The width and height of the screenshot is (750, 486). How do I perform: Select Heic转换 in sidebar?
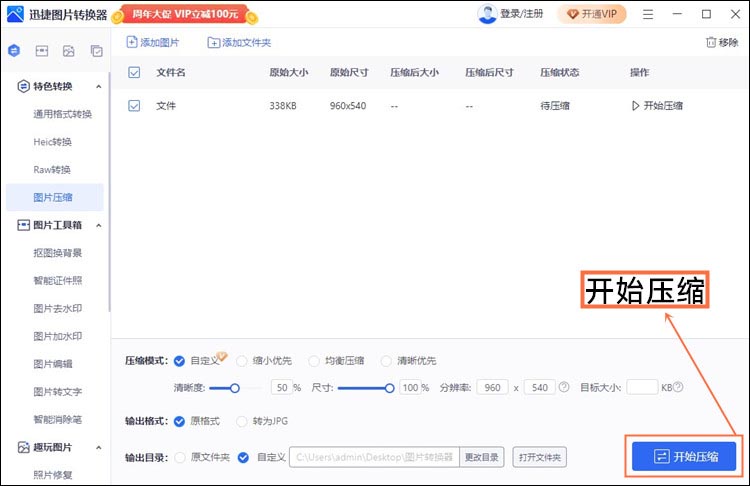tap(53, 142)
